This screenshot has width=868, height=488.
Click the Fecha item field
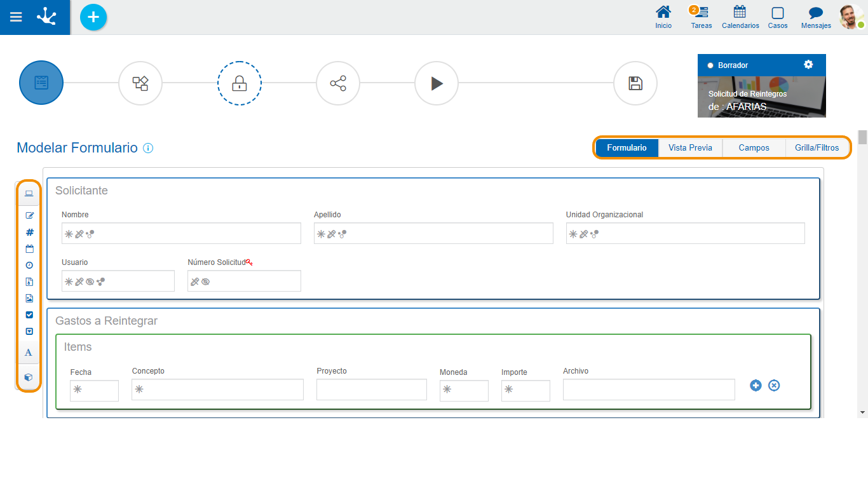click(x=94, y=391)
